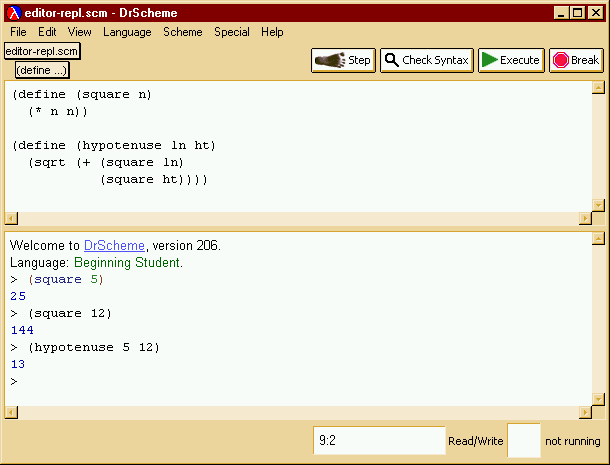Click the (sqrt (+ (square ln) line
The width and height of the screenshot is (610, 465).
(105, 163)
